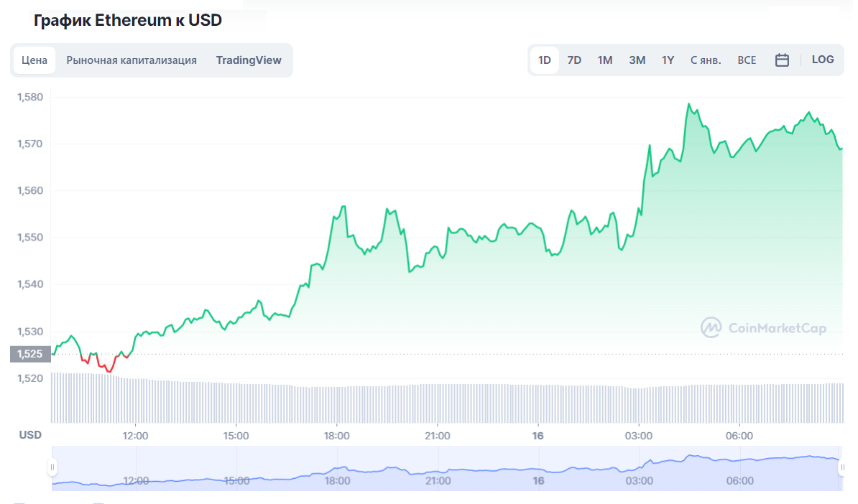Select the С янв. year-to-date range
This screenshot has height=504, width=858.
(x=706, y=60)
